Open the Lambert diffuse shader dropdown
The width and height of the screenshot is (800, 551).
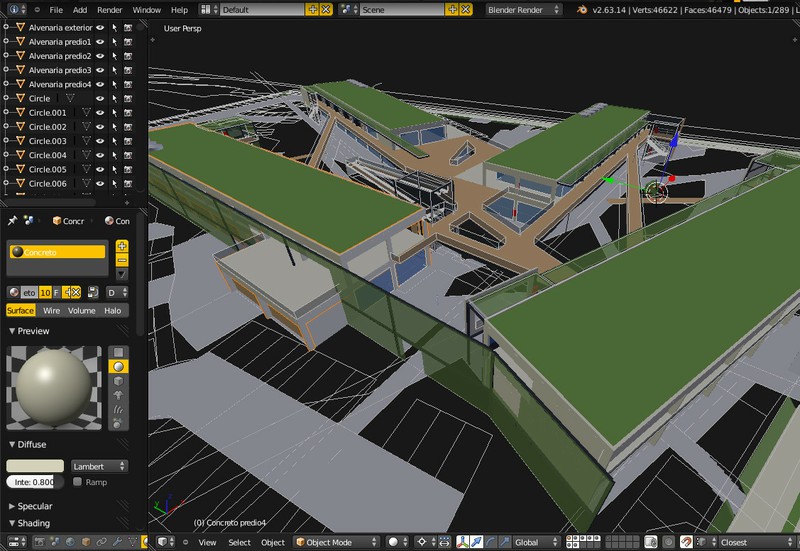[x=99, y=466]
